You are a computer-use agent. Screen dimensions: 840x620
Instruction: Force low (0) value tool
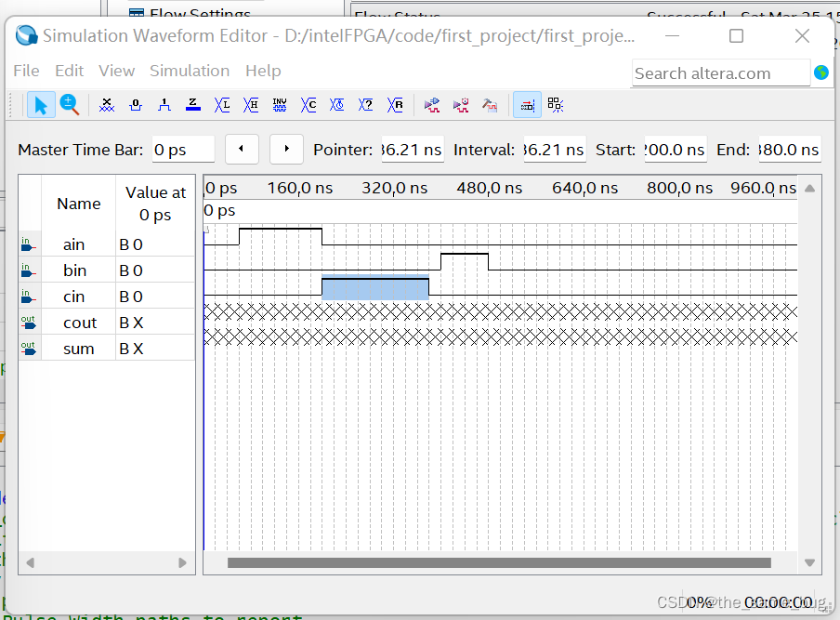click(x=136, y=105)
